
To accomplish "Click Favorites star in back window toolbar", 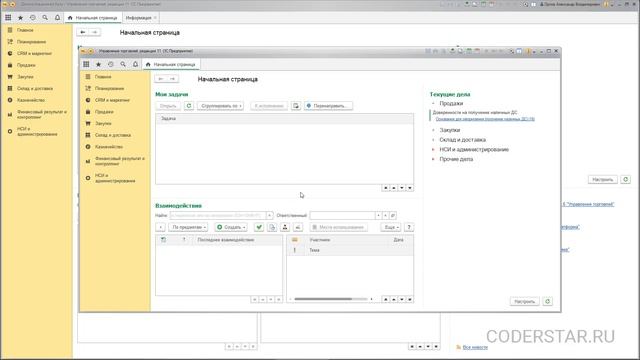I will pos(20,18).
